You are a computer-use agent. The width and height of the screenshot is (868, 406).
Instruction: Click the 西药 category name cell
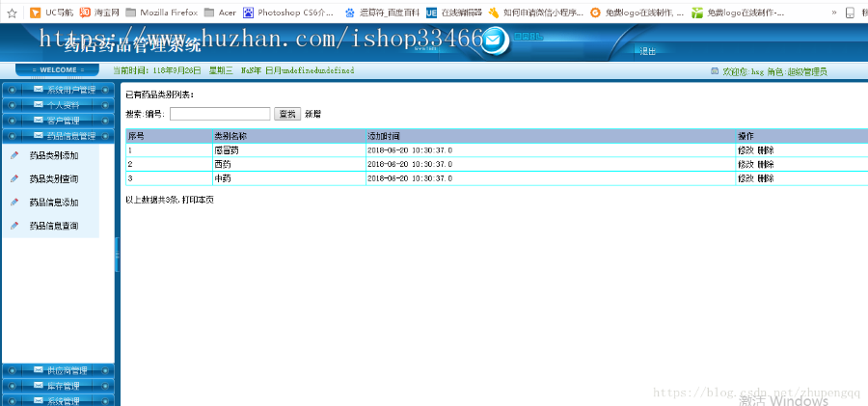coord(289,165)
